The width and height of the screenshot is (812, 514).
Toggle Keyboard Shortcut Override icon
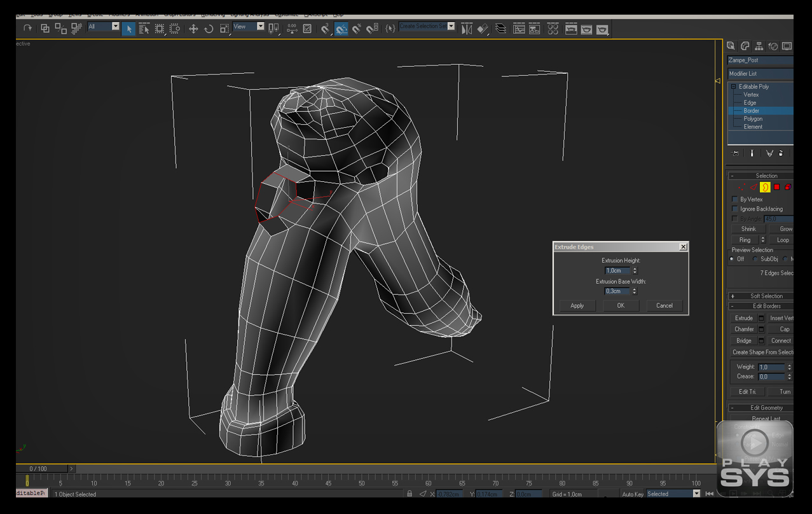(308, 28)
